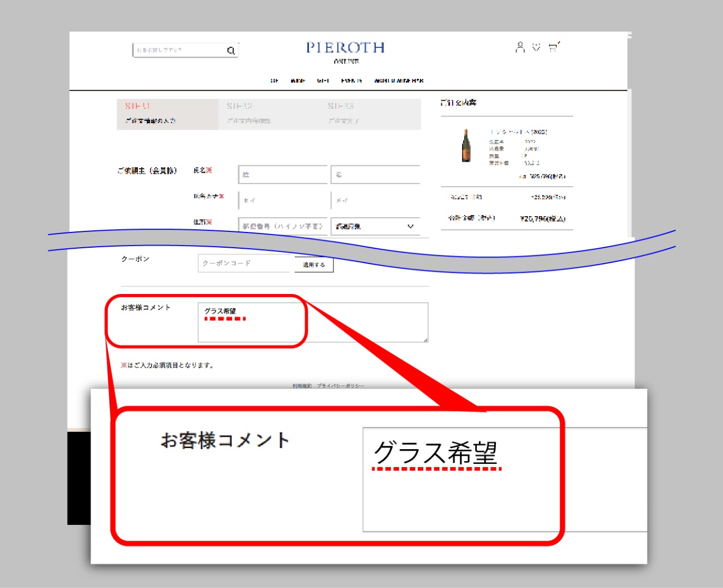
Task: Select the STEP2 tab
Action: tap(268, 114)
